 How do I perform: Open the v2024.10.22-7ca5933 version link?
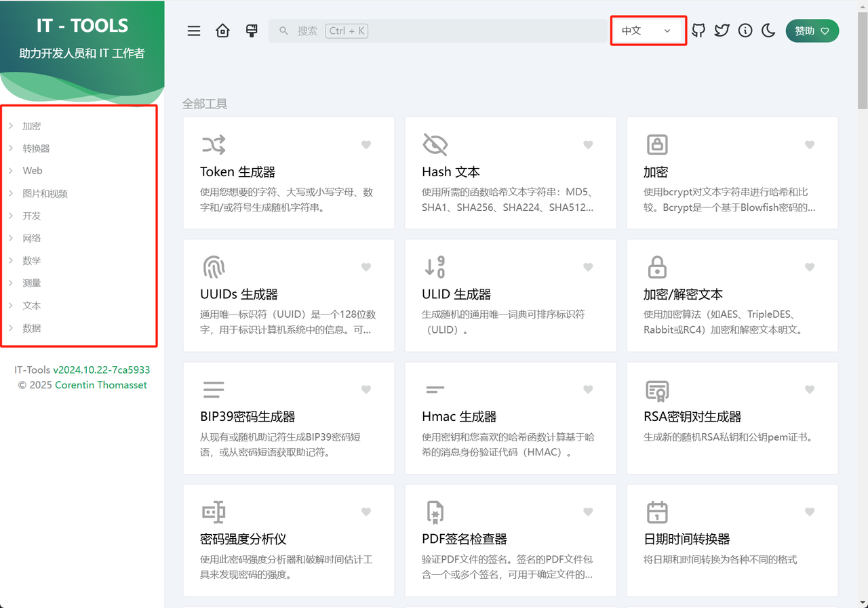[102, 370]
